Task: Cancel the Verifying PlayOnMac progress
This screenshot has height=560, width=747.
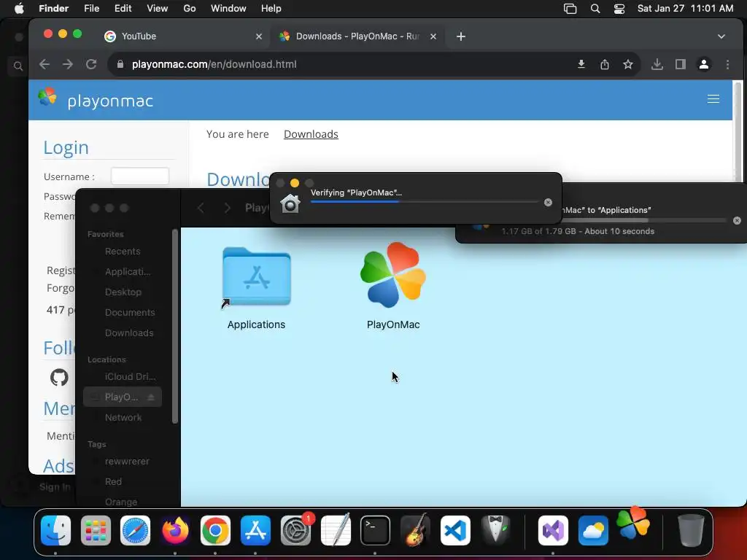Action: [548, 203]
